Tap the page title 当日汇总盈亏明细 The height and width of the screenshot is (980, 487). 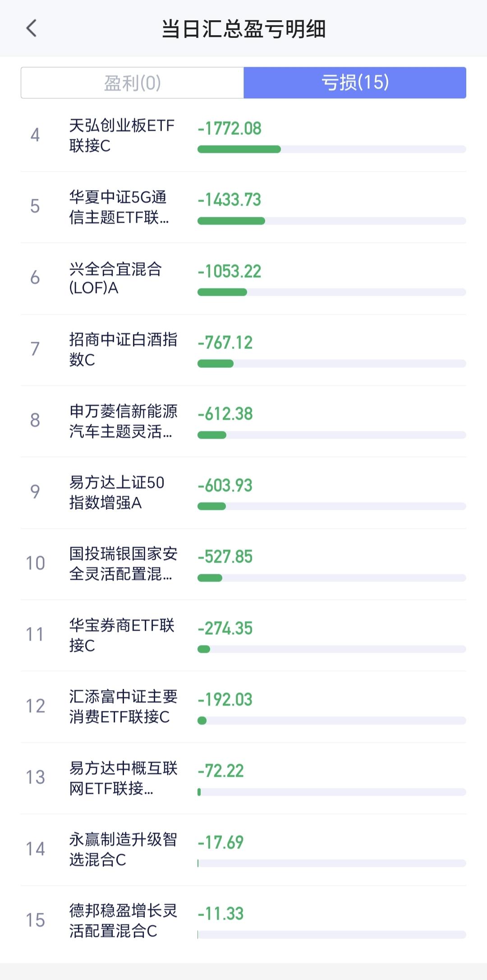click(243, 29)
